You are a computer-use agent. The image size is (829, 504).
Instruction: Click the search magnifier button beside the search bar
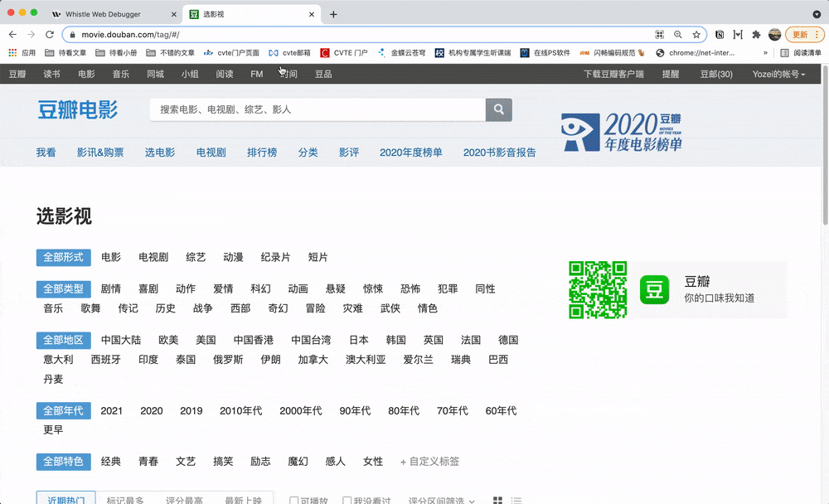click(x=498, y=109)
